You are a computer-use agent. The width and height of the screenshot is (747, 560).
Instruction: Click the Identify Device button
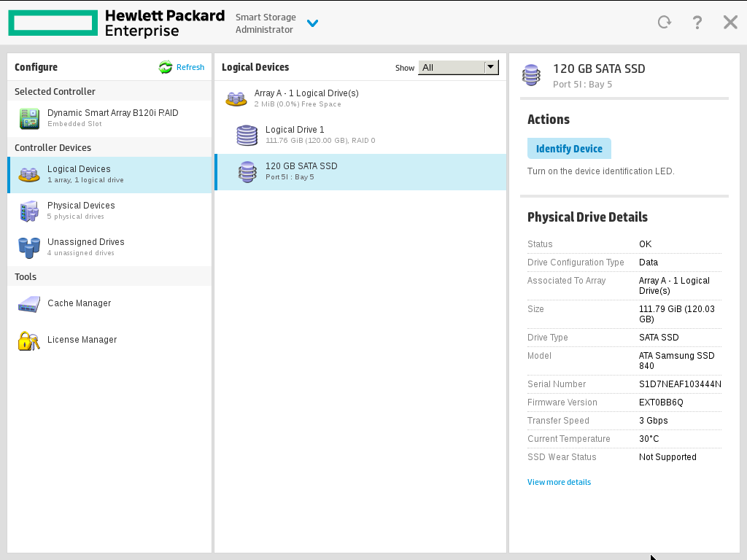coord(569,149)
